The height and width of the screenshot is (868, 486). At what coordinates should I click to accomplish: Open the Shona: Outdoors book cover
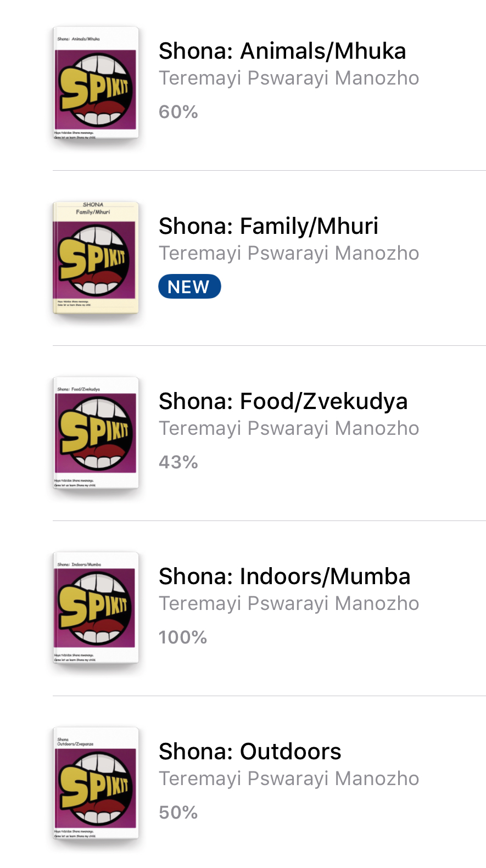(x=96, y=783)
